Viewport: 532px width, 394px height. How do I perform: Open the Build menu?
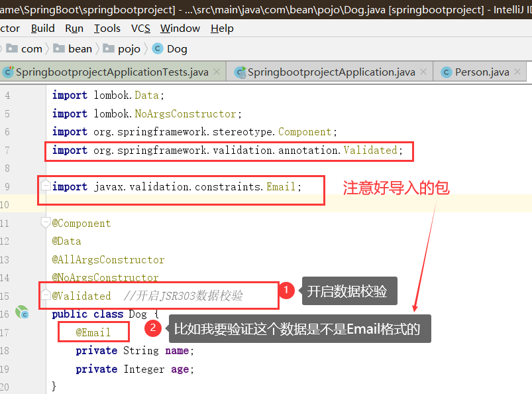pyautogui.click(x=43, y=29)
